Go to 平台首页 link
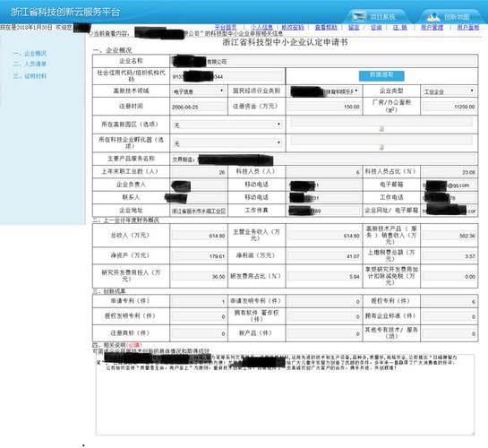 pyautogui.click(x=226, y=28)
